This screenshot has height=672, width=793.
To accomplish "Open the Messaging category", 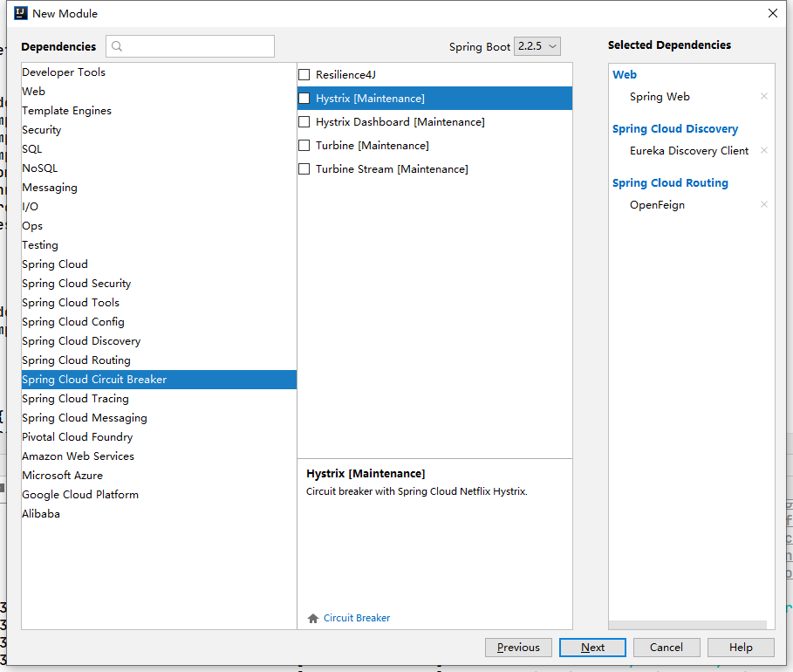I will coord(159,188).
